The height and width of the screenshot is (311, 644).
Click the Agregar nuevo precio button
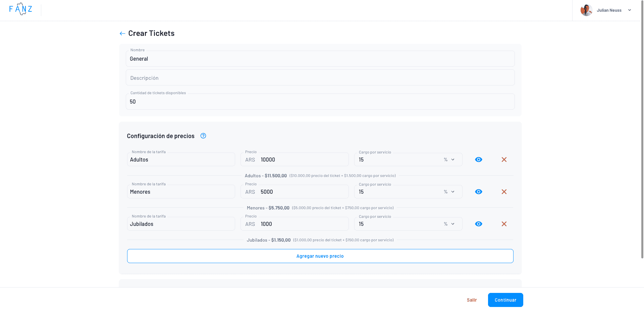320,256
